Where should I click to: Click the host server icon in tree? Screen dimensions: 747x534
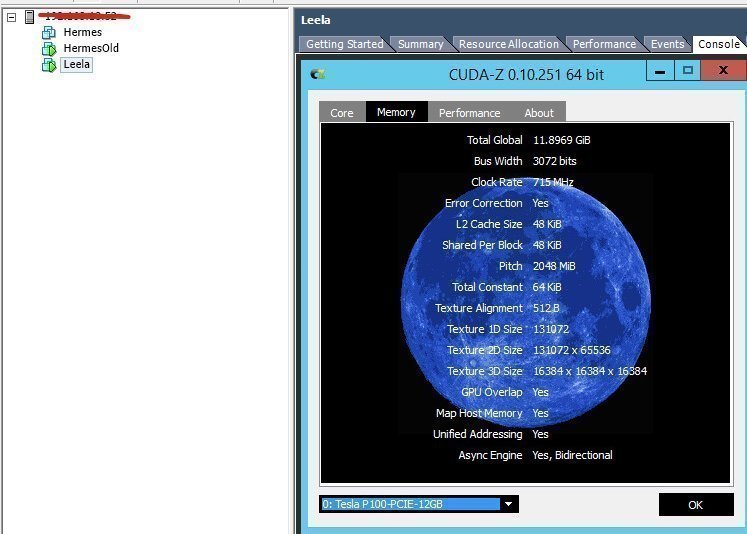tap(29, 17)
